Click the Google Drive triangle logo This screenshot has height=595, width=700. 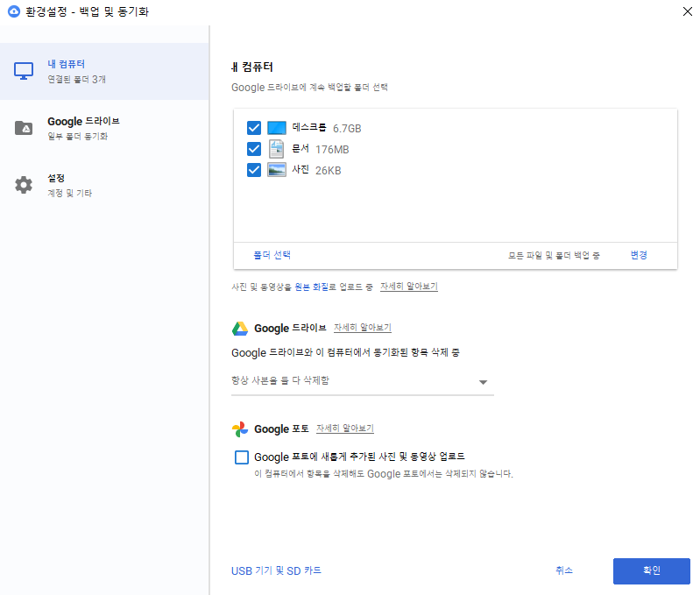click(x=240, y=329)
